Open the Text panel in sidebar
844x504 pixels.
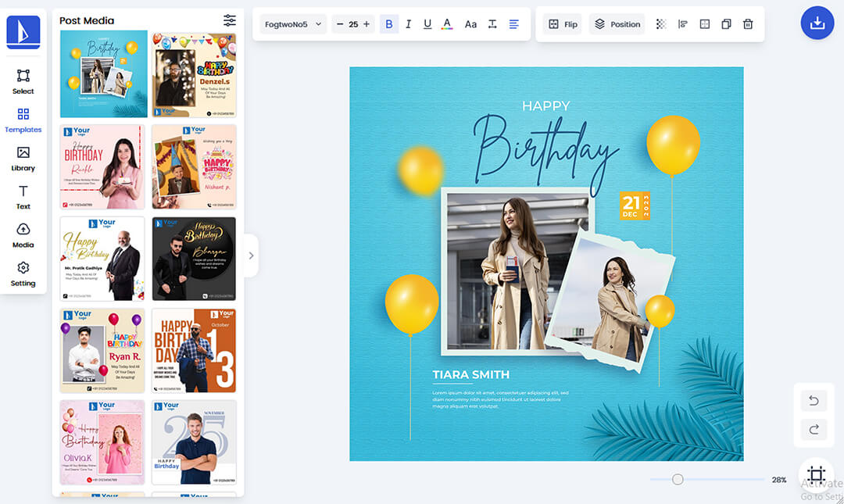pyautogui.click(x=23, y=197)
